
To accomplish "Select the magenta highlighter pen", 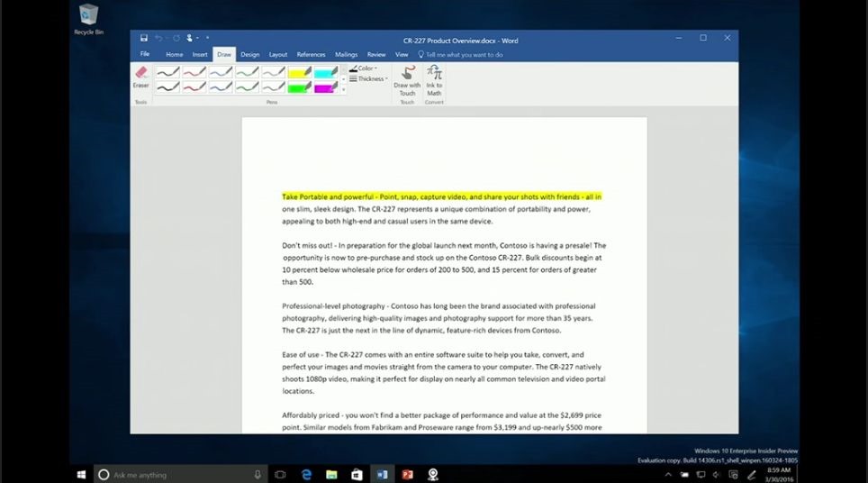I will 326,87.
